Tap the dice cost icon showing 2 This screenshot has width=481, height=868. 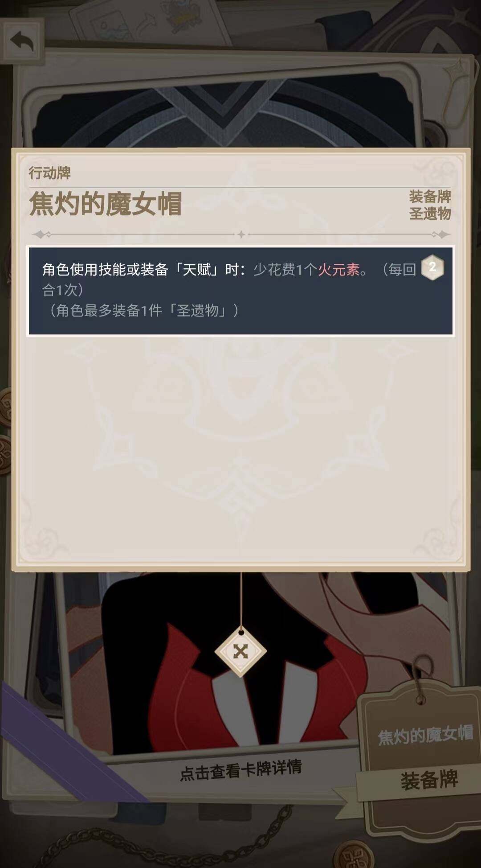432,267
